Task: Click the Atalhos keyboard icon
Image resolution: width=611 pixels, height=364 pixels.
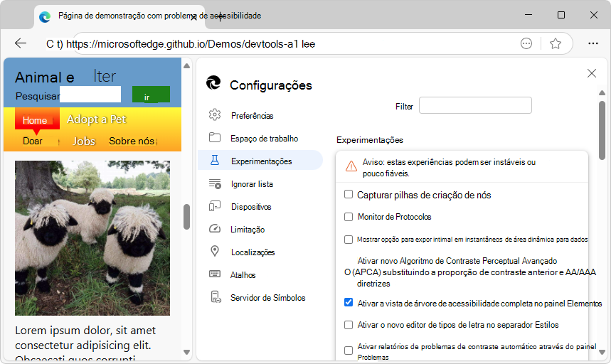Action: (x=215, y=274)
